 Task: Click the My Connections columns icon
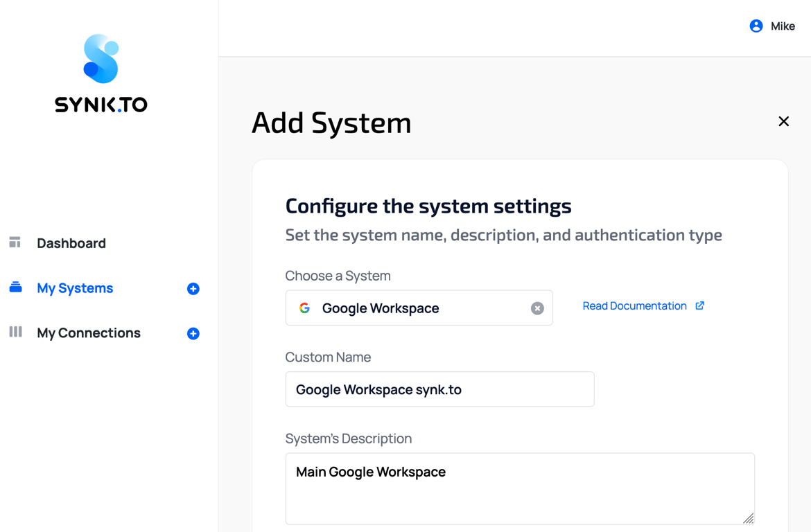[x=15, y=332]
